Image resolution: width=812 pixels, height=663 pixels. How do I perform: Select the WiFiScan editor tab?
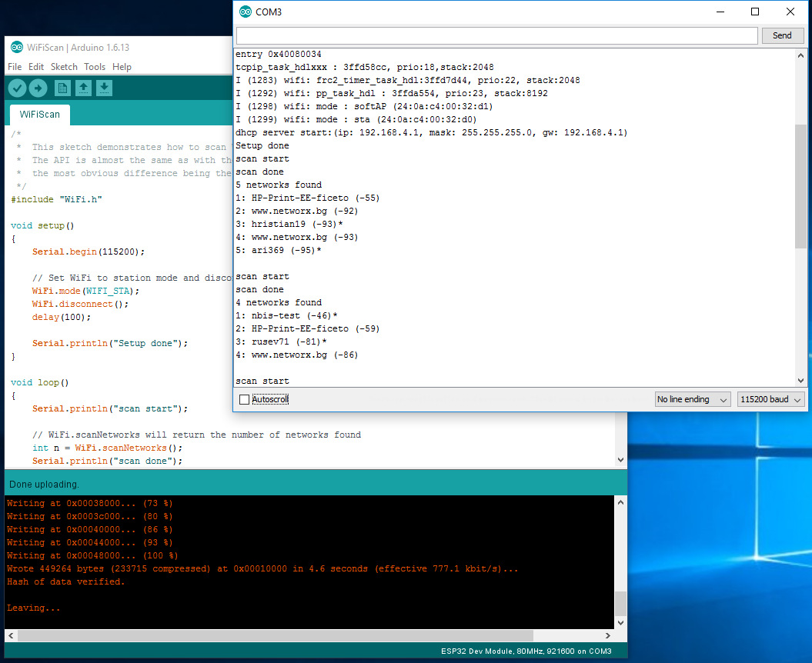click(38, 114)
